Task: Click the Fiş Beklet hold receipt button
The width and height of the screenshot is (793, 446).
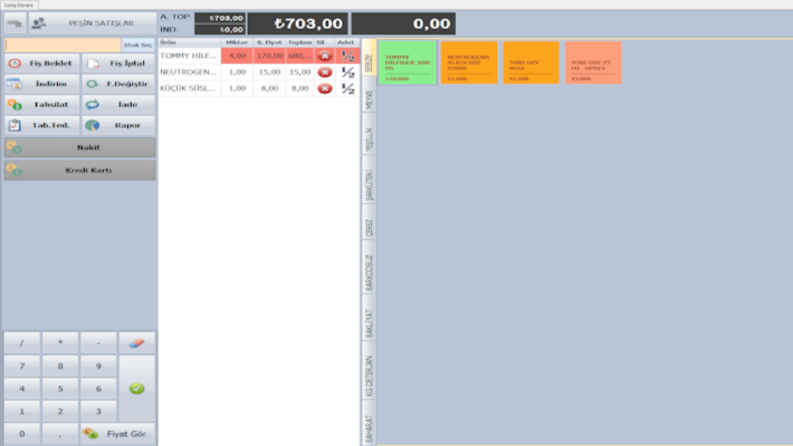Action: coord(42,63)
